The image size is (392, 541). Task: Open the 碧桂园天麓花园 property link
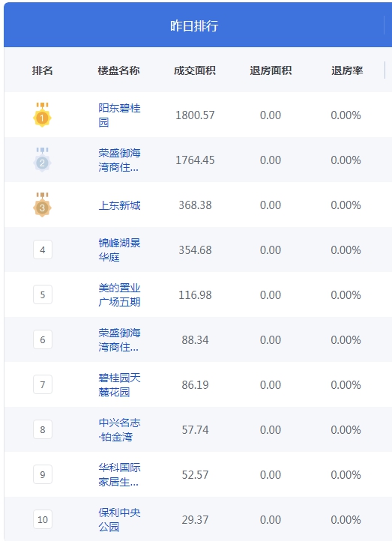pos(119,384)
